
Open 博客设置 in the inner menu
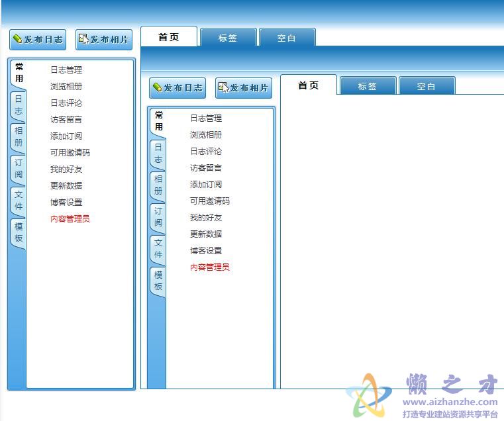[206, 251]
